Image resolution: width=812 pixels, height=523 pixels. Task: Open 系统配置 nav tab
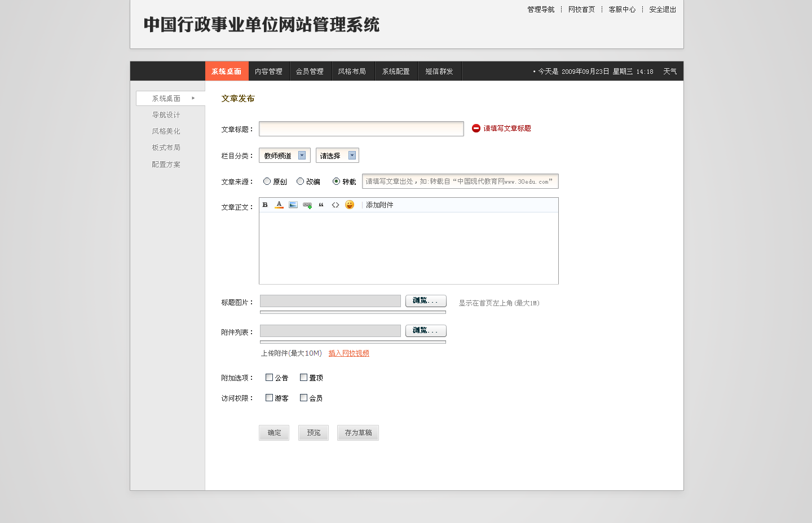point(396,72)
